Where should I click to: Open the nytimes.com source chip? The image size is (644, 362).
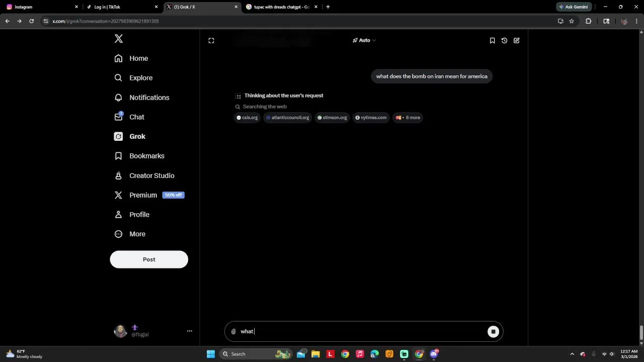[x=371, y=118]
